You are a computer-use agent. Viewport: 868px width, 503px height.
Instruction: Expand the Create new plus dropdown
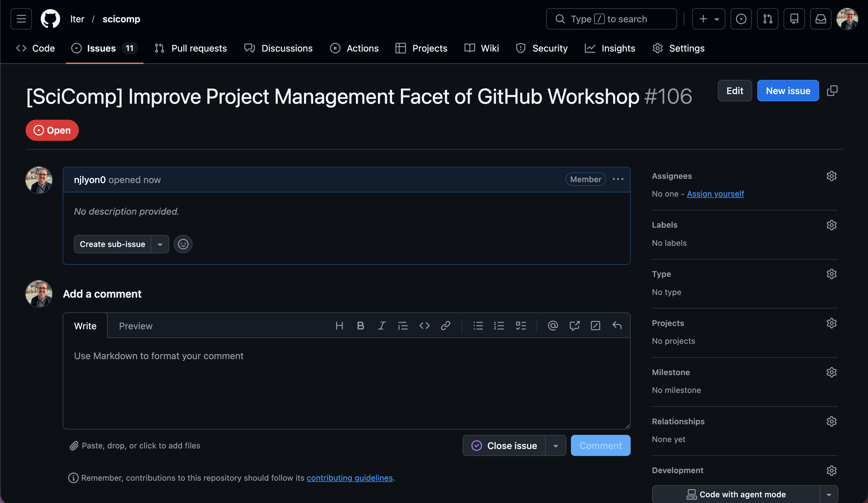point(708,19)
